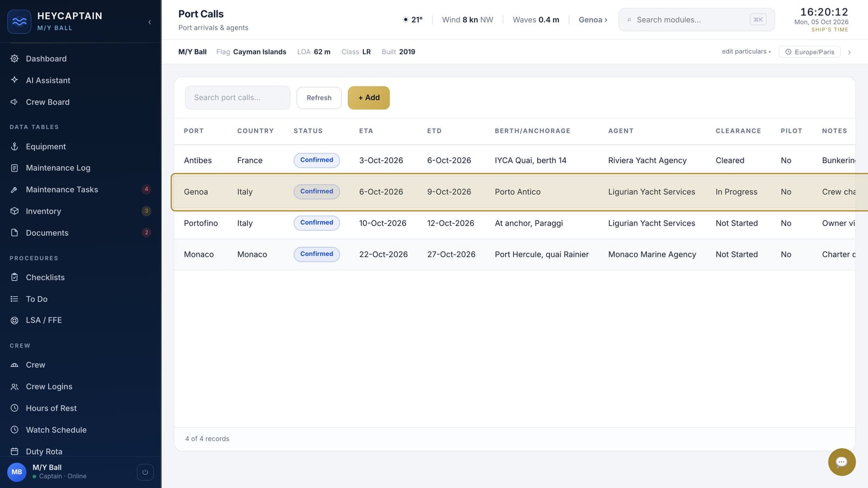Image resolution: width=868 pixels, height=488 pixels.
Task: Click the Maintenance Log icon
Action: [15, 168]
